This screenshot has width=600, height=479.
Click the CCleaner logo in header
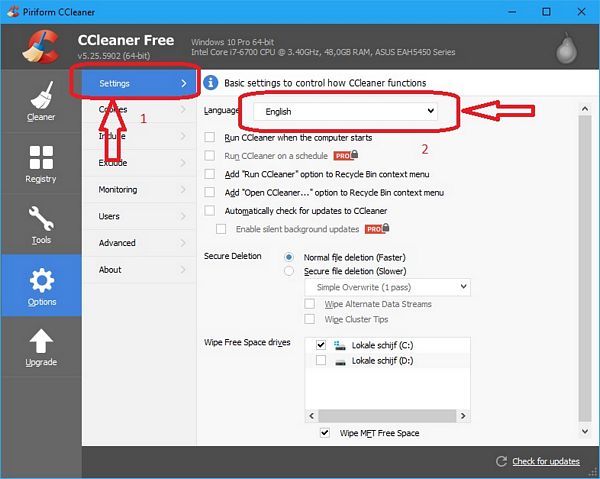coord(41,47)
